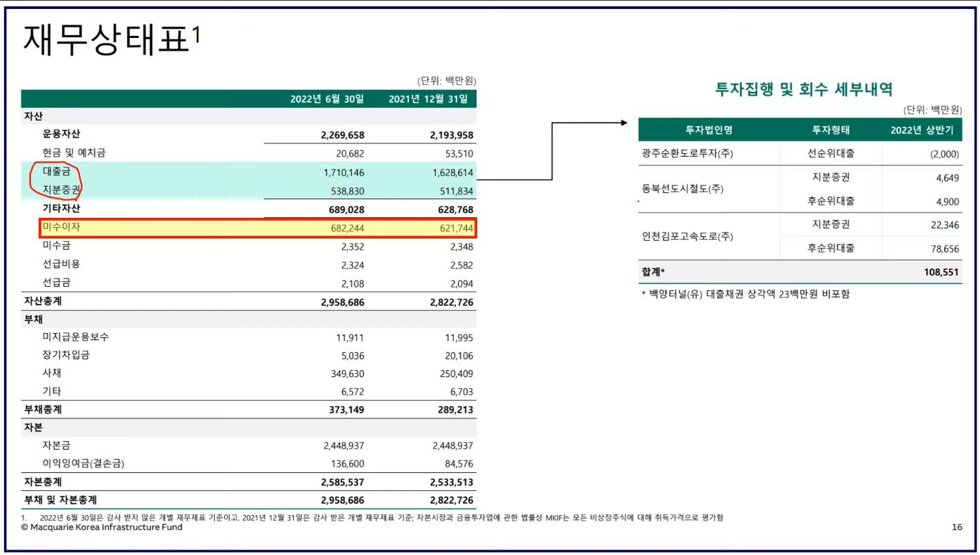The height and width of the screenshot is (555, 980).
Task: Click the row label 부채총계
Action: coord(43,409)
